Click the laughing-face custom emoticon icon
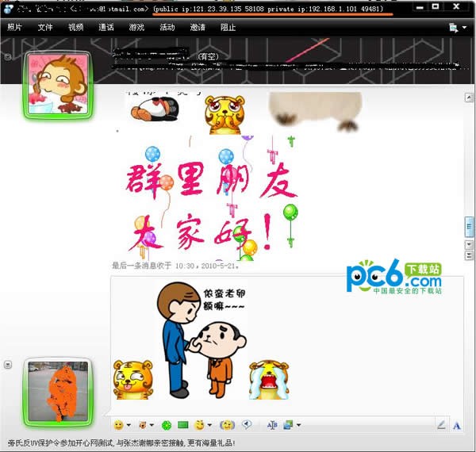Viewport: 476px width, 452px height. 200,425
